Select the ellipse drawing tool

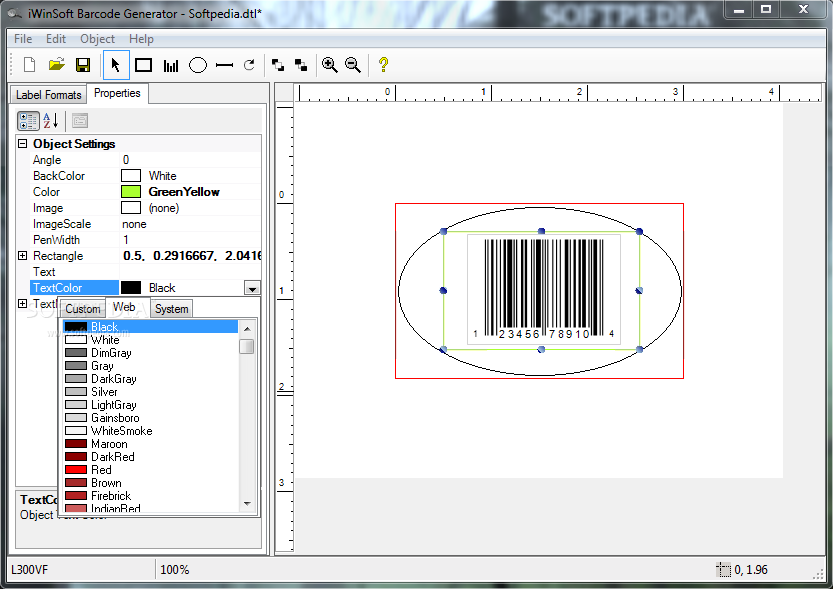point(198,65)
